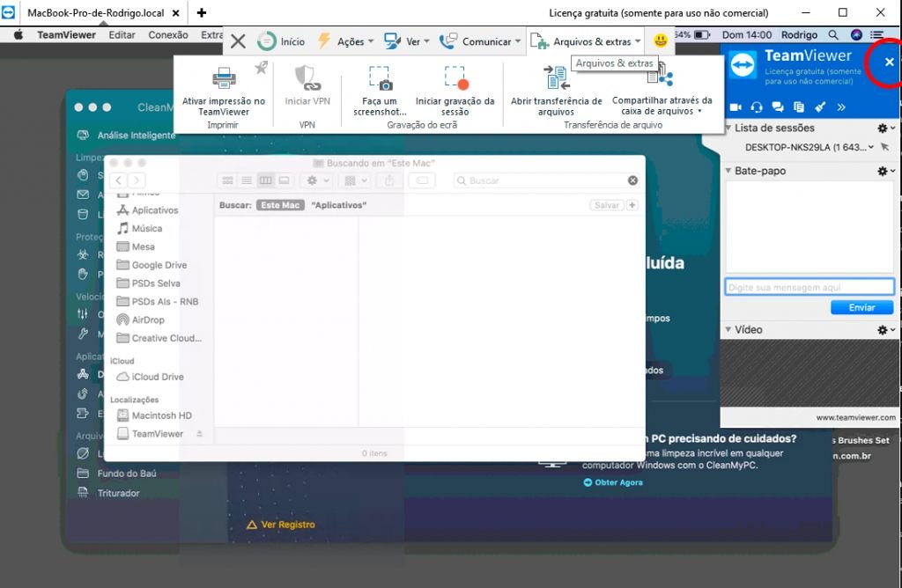This screenshot has width=902, height=588.
Task: Select Google Drive in Finder sidebar
Action: coord(152,265)
